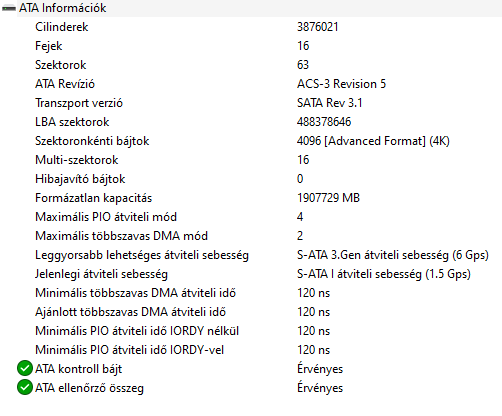Select the ATA Revízió row
This screenshot has height=416, width=502.
pyautogui.click(x=251, y=84)
